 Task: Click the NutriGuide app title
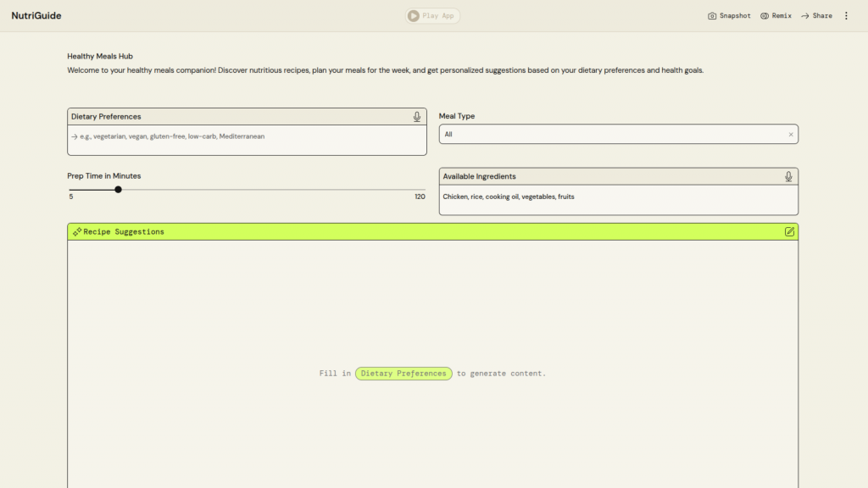(36, 16)
